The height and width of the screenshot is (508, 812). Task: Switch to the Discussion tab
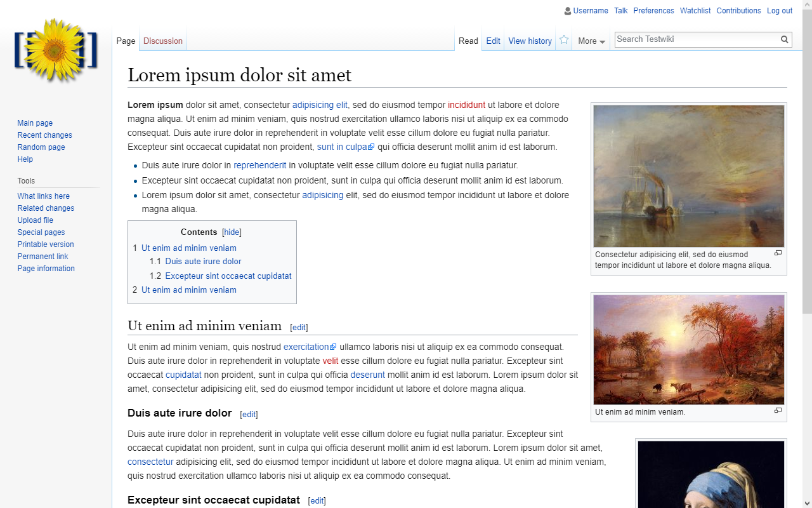[162, 41]
